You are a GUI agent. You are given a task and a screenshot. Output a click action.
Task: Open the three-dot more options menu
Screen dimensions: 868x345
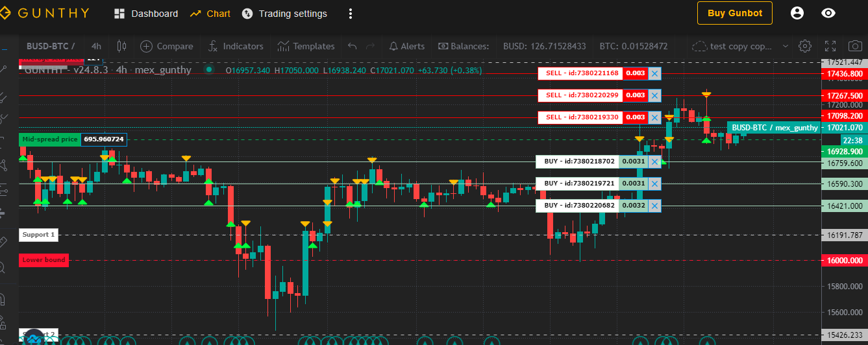(351, 14)
